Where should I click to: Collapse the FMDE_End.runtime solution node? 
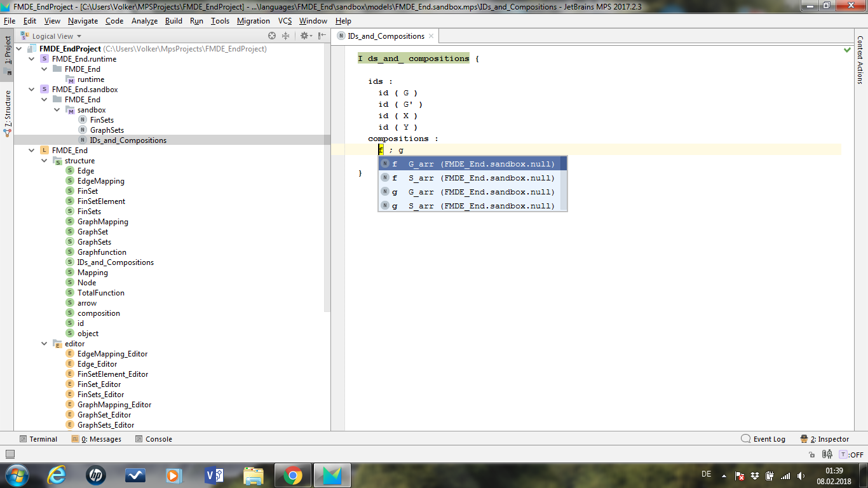click(x=32, y=59)
